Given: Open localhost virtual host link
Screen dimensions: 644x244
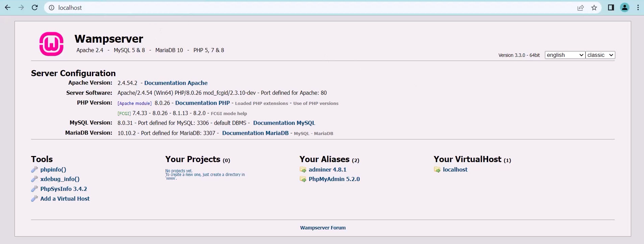Looking at the screenshot, I should (x=455, y=170).
